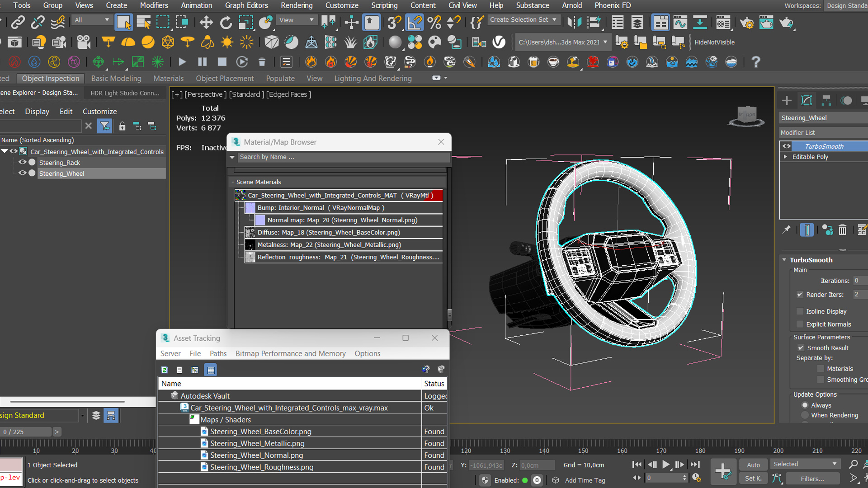Switch to the Basic Modeling tab

tap(116, 78)
